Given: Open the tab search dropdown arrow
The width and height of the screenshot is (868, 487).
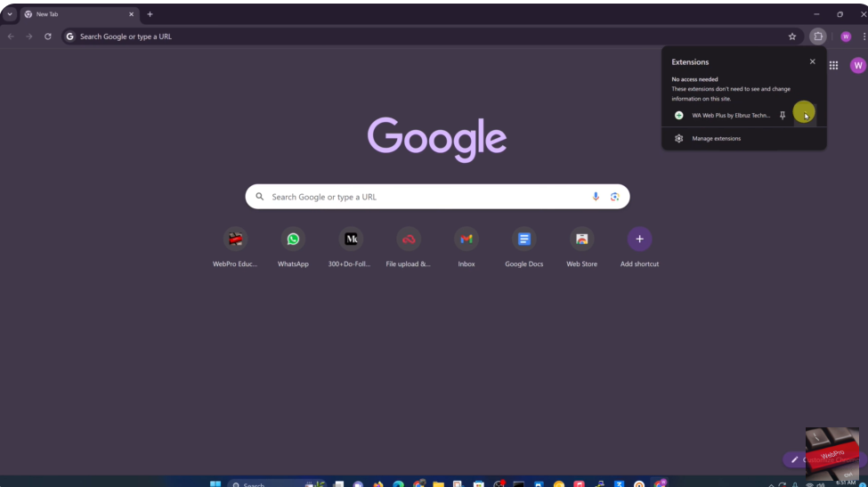Looking at the screenshot, I should (x=10, y=14).
